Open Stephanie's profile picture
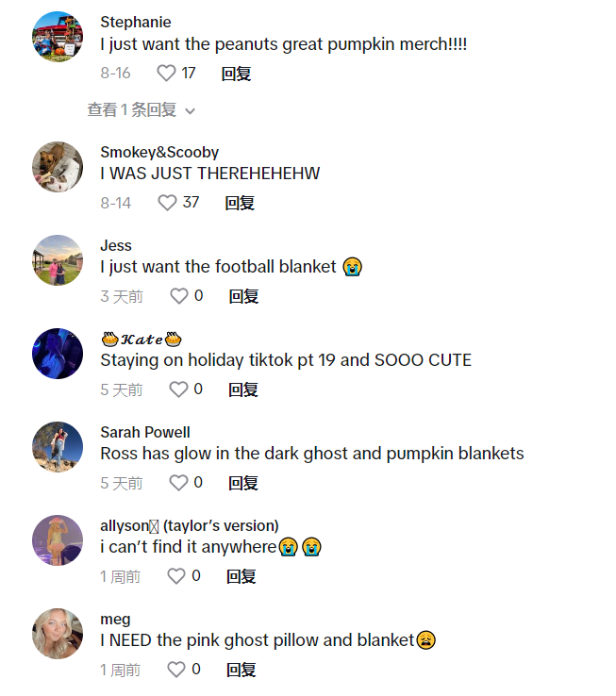Image resolution: width=616 pixels, height=696 pixels. pos(58,37)
